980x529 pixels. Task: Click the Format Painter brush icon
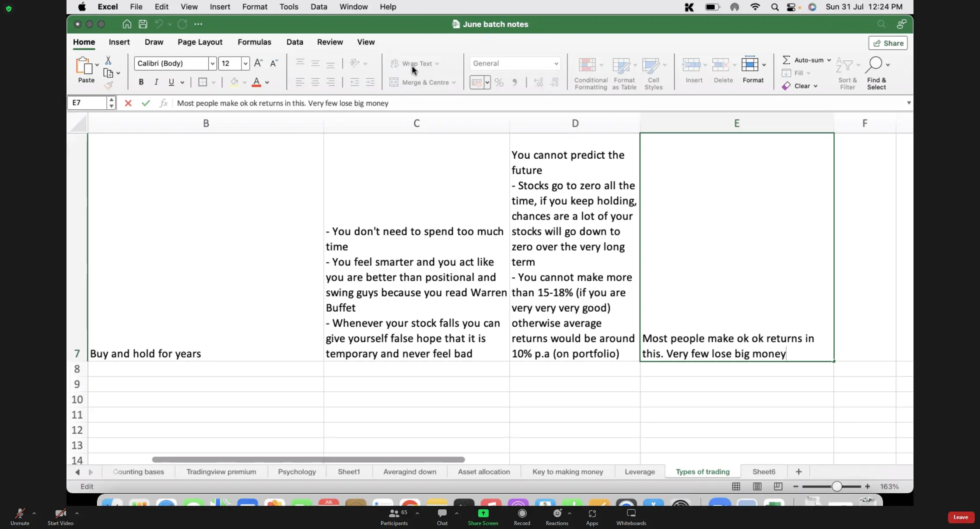(108, 85)
